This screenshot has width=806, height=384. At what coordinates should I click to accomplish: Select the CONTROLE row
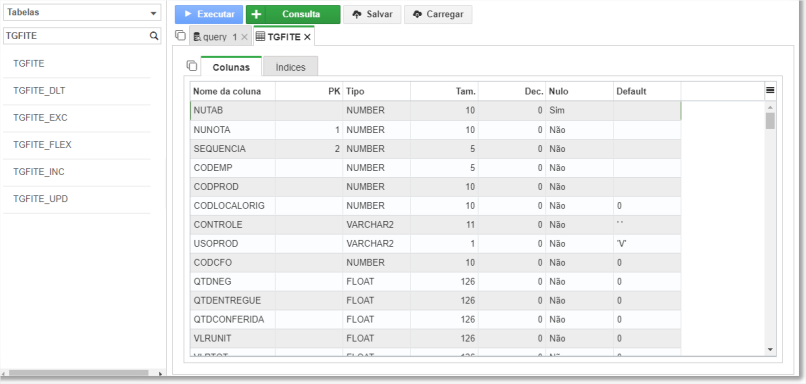[x=435, y=225]
